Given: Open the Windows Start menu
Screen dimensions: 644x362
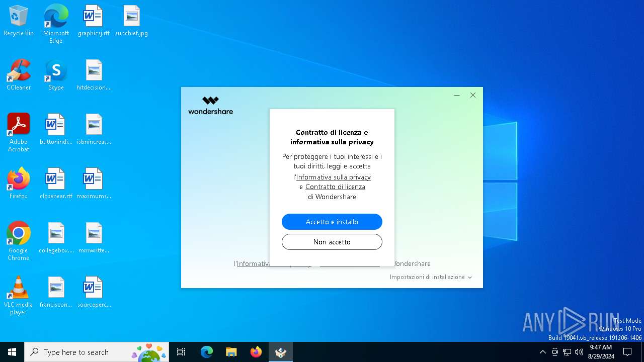Looking at the screenshot, I should (12, 352).
